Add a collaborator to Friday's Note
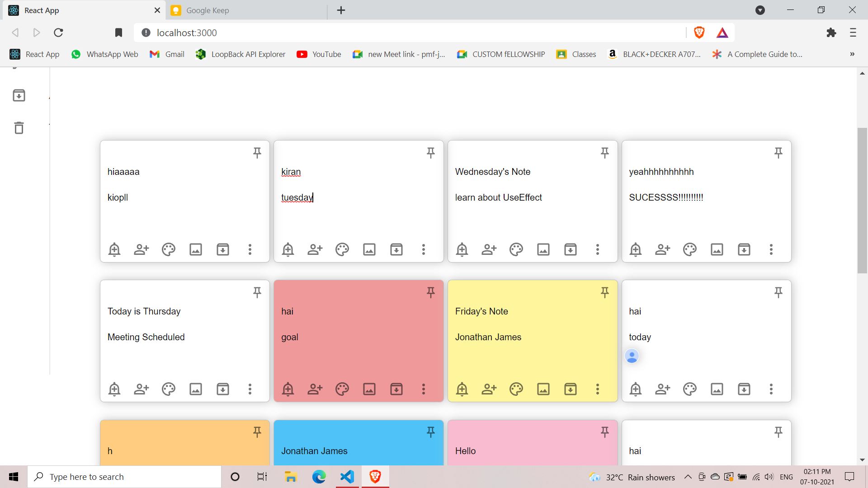 489,389
